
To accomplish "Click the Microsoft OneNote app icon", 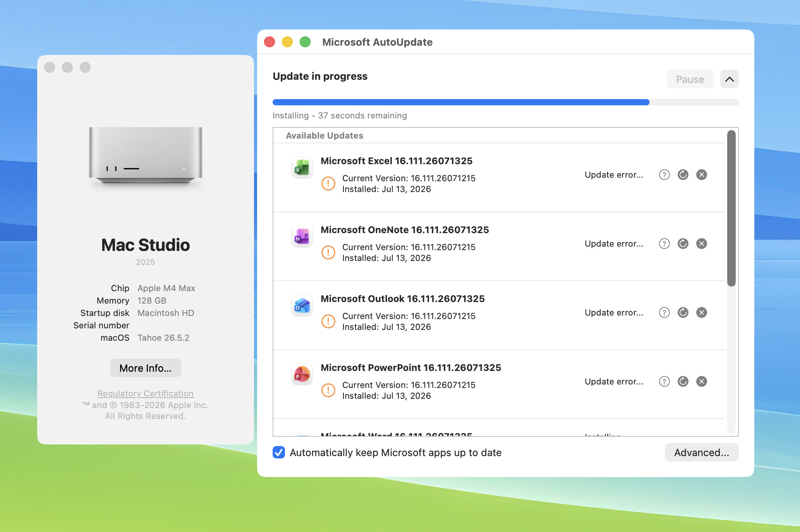I will 302,237.
